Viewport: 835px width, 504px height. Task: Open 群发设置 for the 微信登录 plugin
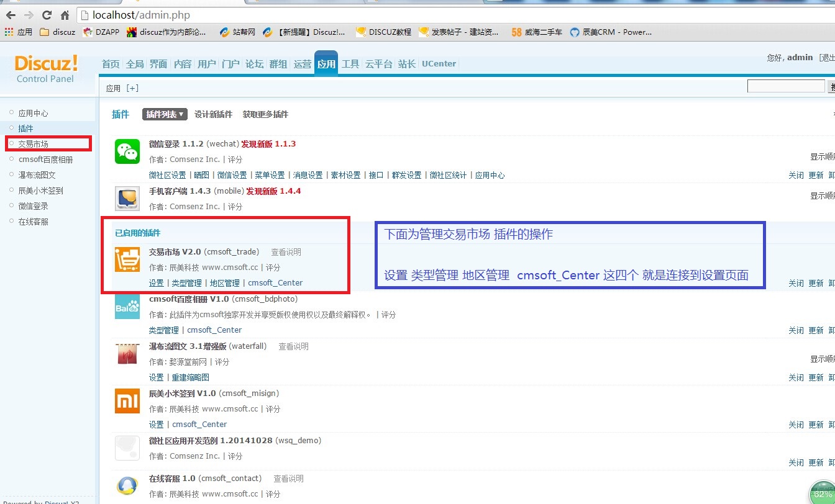(406, 175)
